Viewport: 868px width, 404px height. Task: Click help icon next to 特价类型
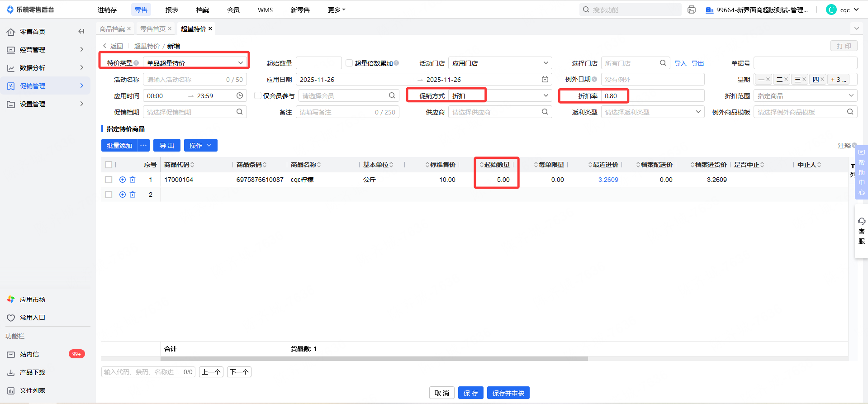click(136, 63)
